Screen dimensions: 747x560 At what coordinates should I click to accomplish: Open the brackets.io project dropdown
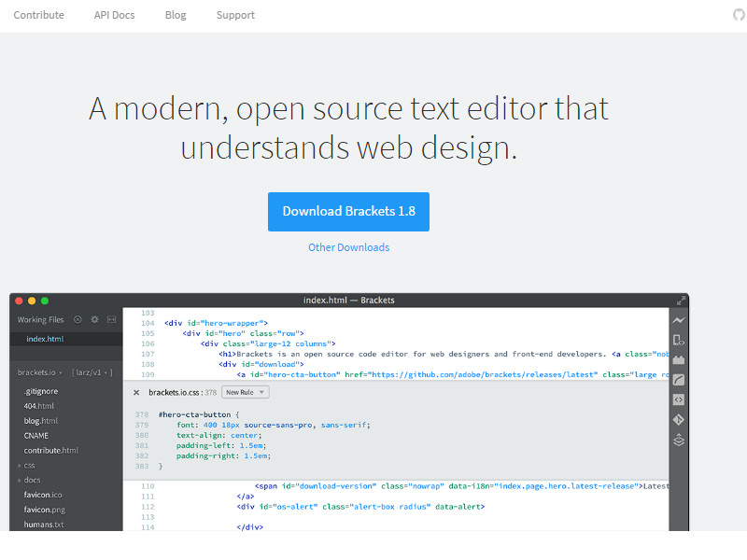point(40,372)
